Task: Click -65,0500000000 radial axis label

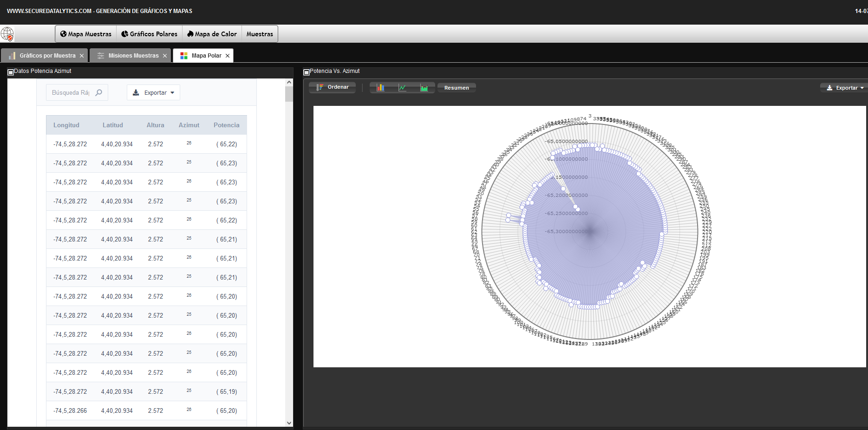Action: (x=567, y=141)
